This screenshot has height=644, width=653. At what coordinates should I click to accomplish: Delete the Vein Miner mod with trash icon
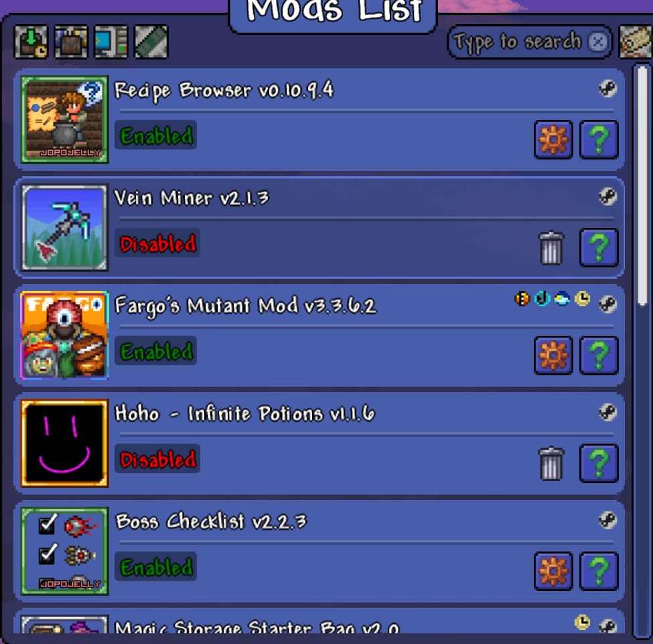click(x=551, y=247)
